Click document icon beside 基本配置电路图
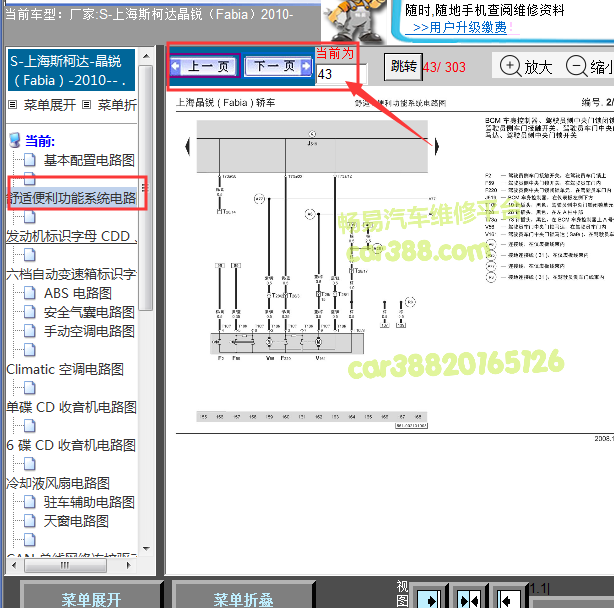Image resolution: width=614 pixels, height=608 pixels. tap(30, 160)
